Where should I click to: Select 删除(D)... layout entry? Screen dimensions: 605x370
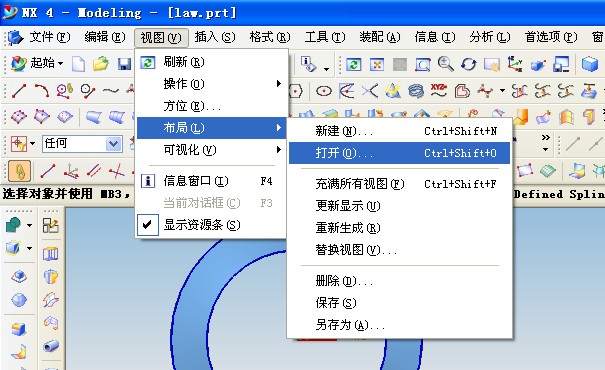click(399, 281)
